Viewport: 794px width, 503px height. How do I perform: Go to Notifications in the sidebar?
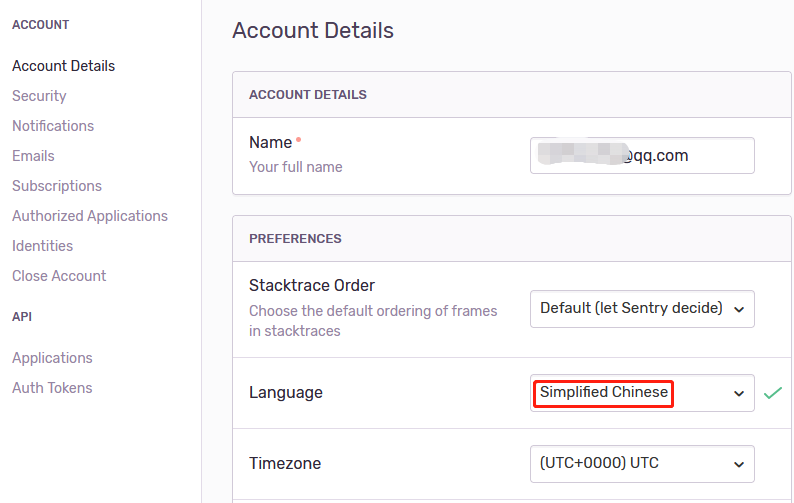coord(53,126)
